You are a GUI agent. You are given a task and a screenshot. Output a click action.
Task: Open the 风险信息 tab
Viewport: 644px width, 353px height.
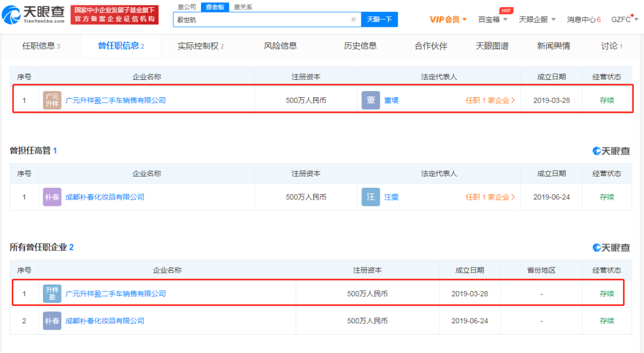pyautogui.click(x=280, y=45)
